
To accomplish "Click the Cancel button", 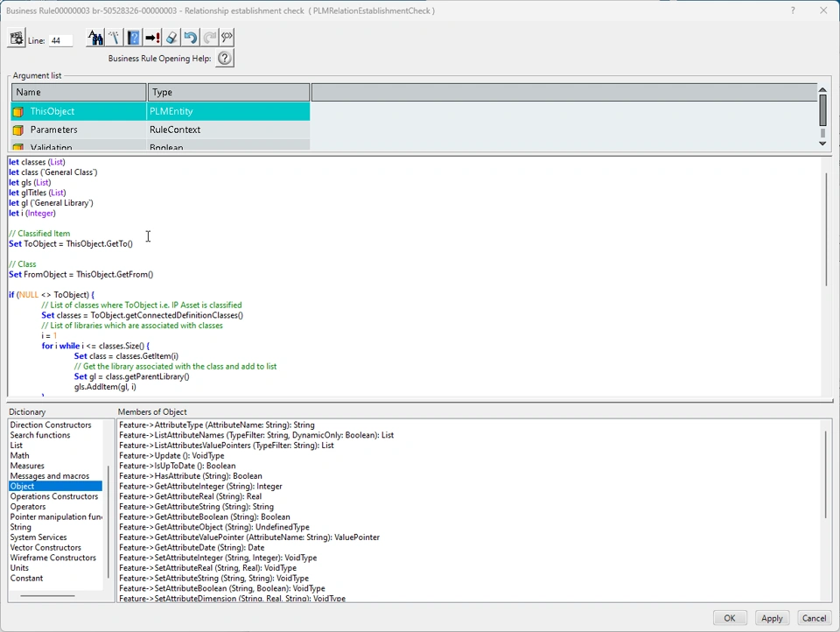I will [x=814, y=618].
